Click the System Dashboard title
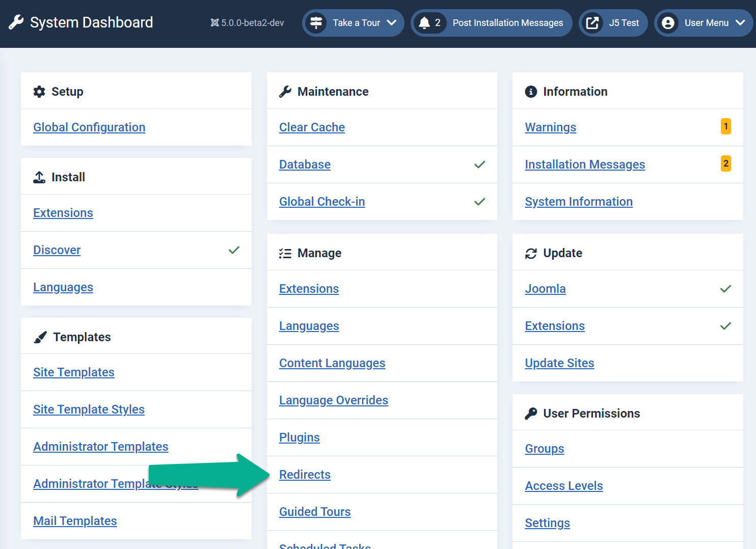 91,22
